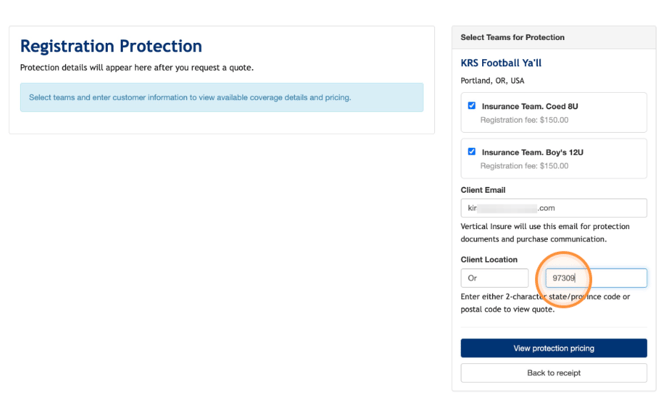
Task: Click the Client Email field label
Action: point(483,190)
